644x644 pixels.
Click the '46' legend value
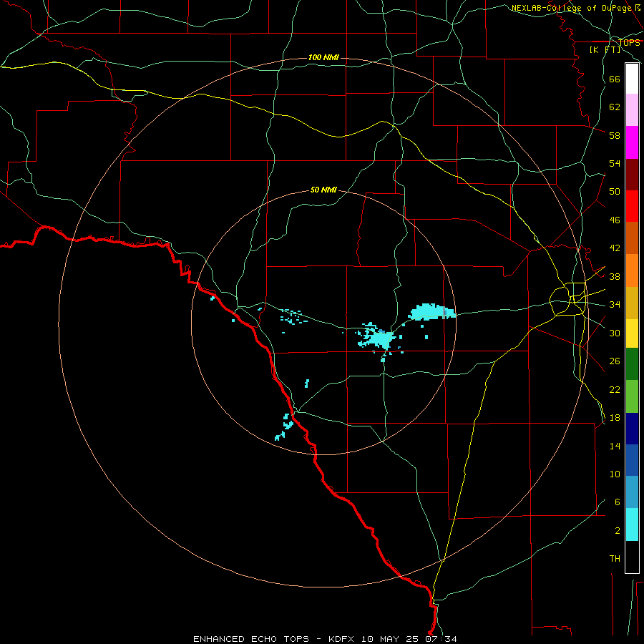point(615,220)
